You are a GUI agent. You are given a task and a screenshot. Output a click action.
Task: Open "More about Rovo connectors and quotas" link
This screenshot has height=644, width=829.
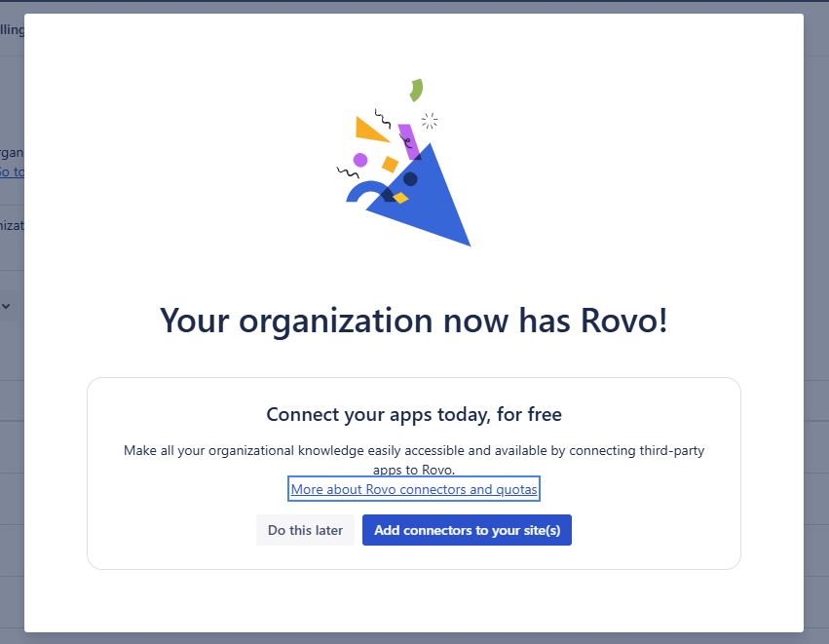click(414, 489)
